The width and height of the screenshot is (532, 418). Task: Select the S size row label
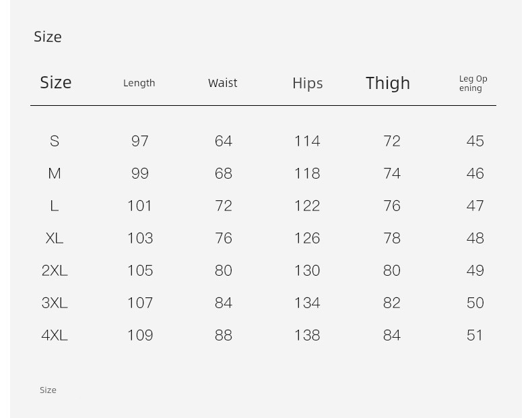click(55, 141)
